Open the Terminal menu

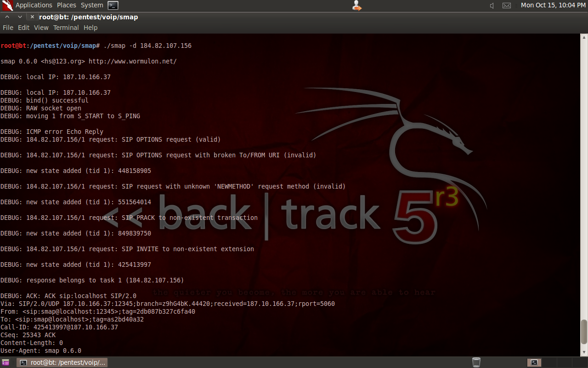66,28
